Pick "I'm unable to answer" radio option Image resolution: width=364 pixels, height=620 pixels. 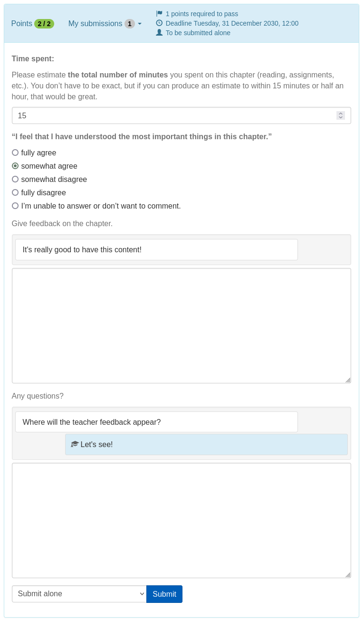pyautogui.click(x=15, y=206)
